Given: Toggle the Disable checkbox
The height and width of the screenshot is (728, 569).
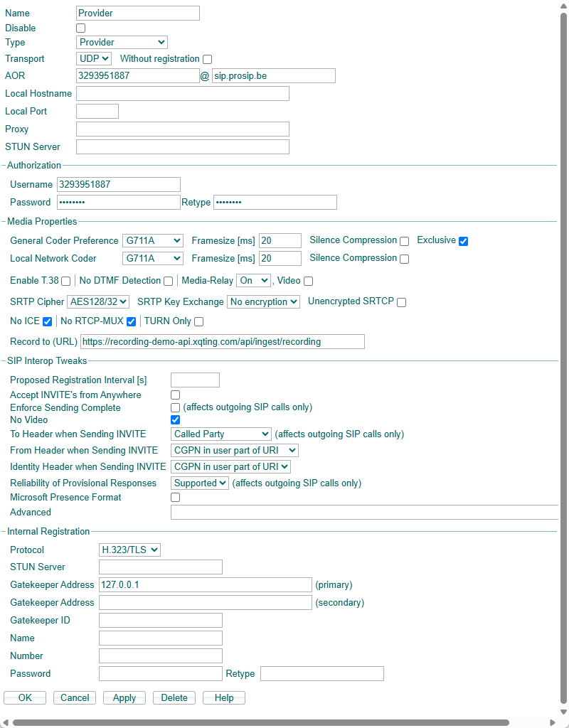Looking at the screenshot, I should pos(80,28).
